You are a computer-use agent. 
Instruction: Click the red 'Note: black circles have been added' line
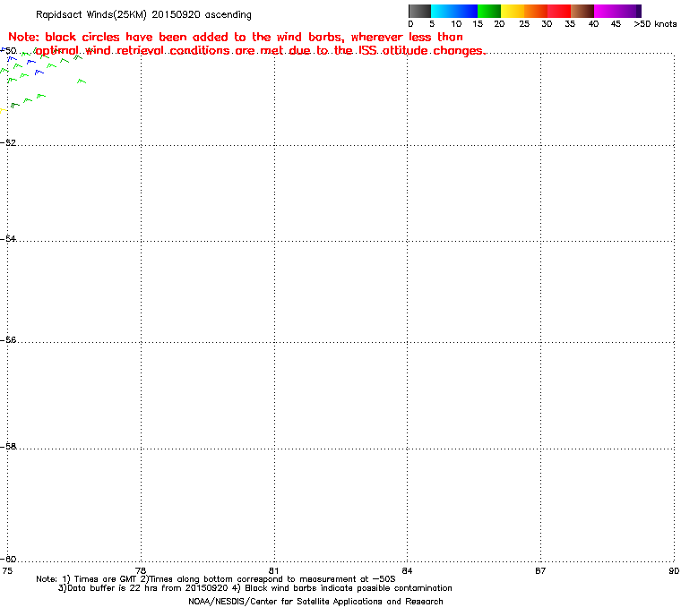tap(236, 37)
